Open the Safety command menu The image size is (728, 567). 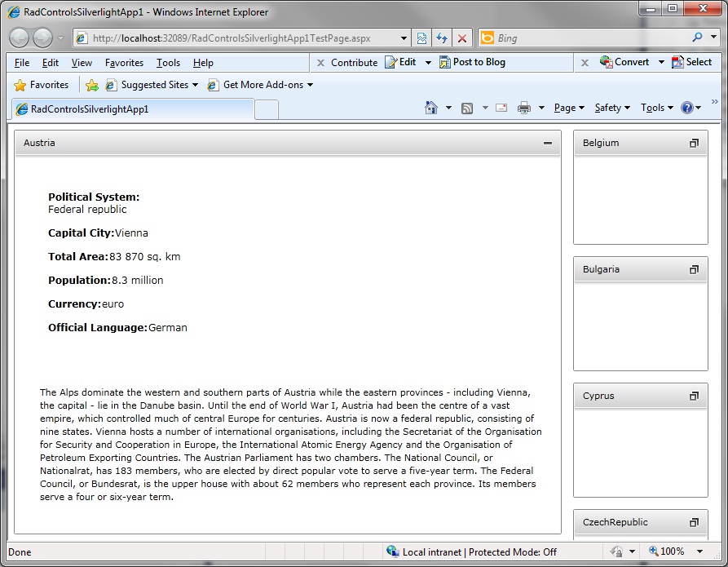point(612,108)
